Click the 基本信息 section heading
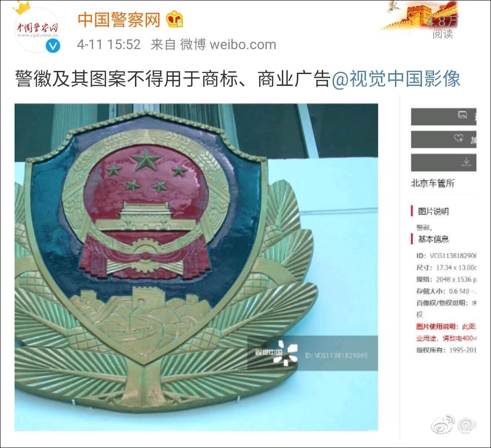Image resolution: width=491 pixels, height=448 pixels. click(433, 239)
